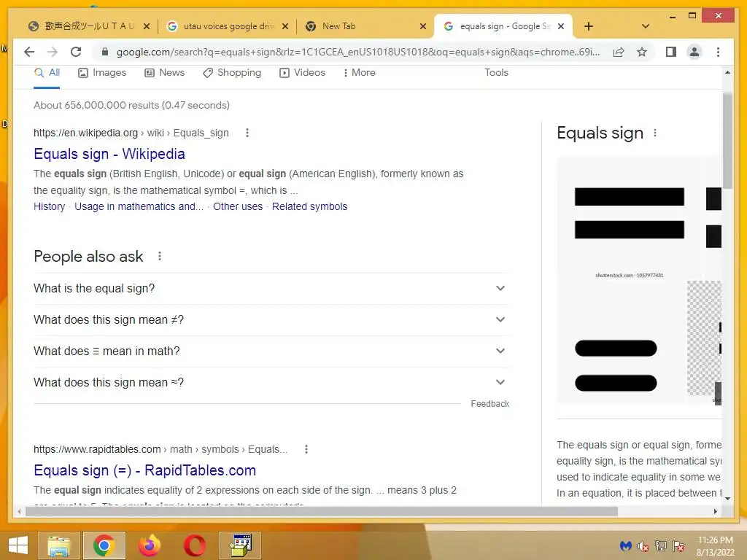Image resolution: width=747 pixels, height=560 pixels.
Task: Open the rounded equals sign image
Action: [622, 342]
